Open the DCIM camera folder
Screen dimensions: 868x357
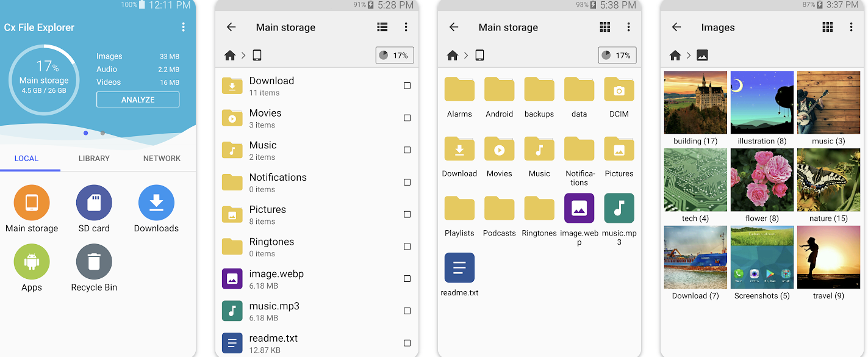pos(619,89)
